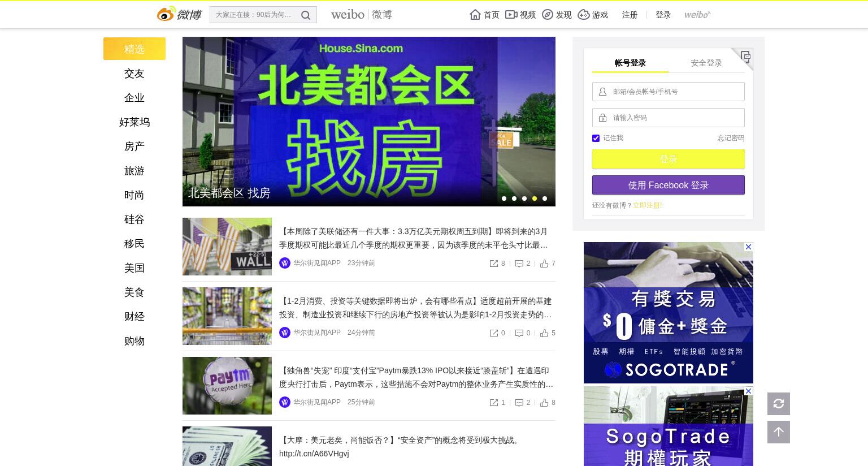This screenshot has width=868, height=466.
Task: Select the 财经 category
Action: pyautogui.click(x=134, y=317)
